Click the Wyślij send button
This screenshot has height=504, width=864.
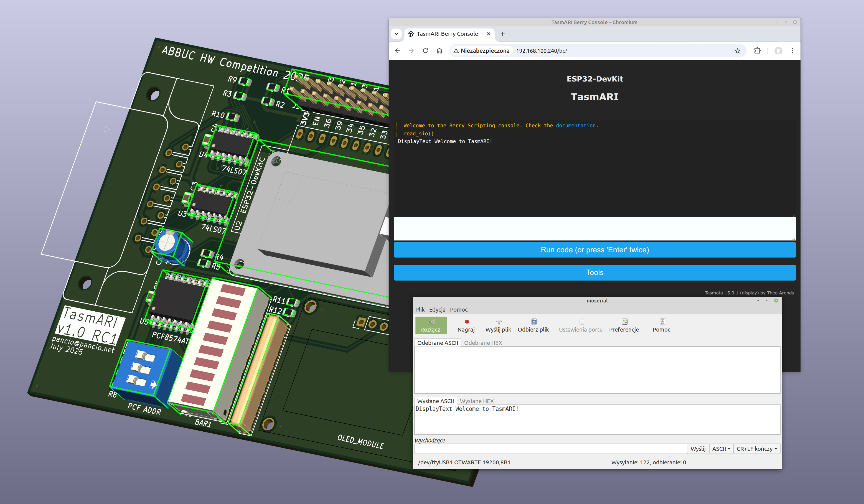click(698, 449)
